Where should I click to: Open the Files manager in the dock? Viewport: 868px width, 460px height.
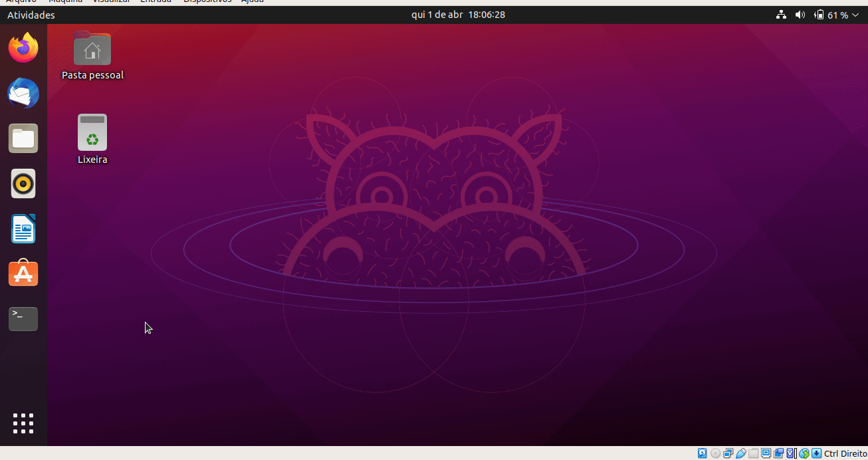[23, 138]
